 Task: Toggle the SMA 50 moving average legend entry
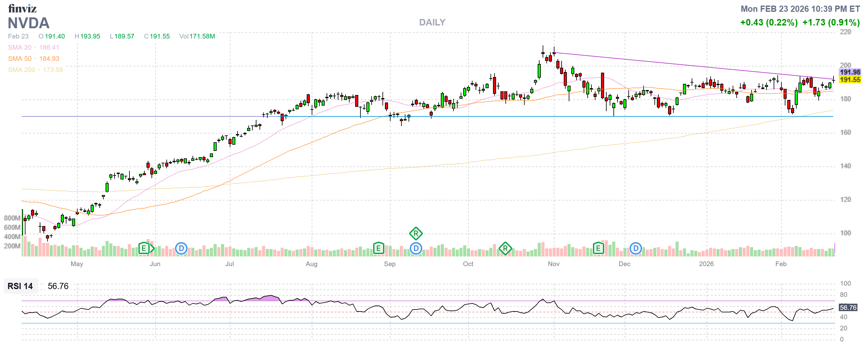pyautogui.click(x=19, y=59)
